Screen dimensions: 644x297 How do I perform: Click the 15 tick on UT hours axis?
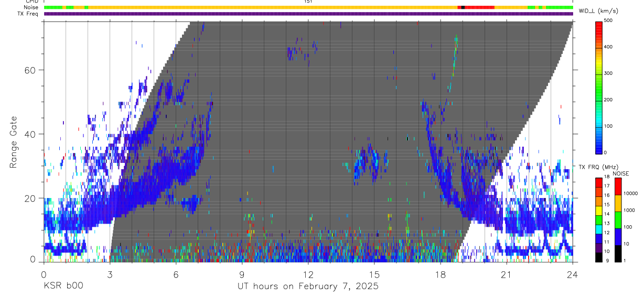coord(374,274)
